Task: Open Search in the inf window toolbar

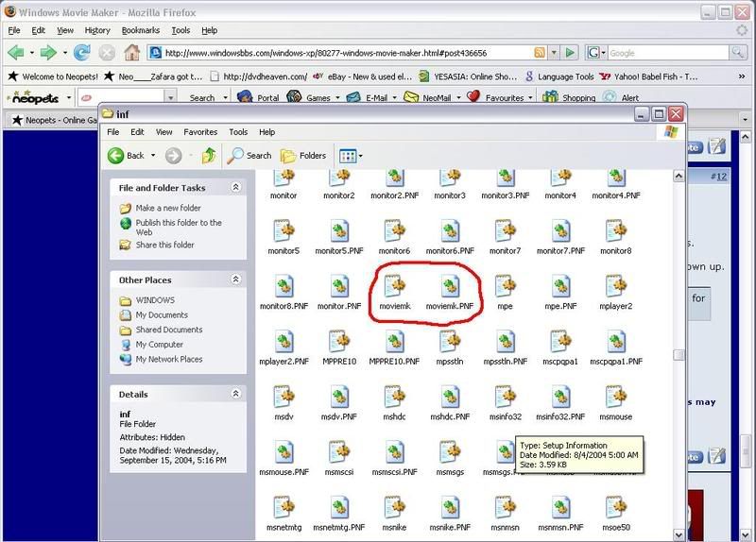Action: point(249,156)
